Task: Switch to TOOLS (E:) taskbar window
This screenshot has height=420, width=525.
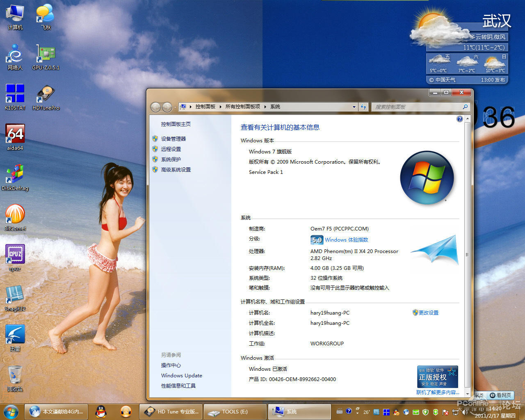Action: tap(235, 412)
